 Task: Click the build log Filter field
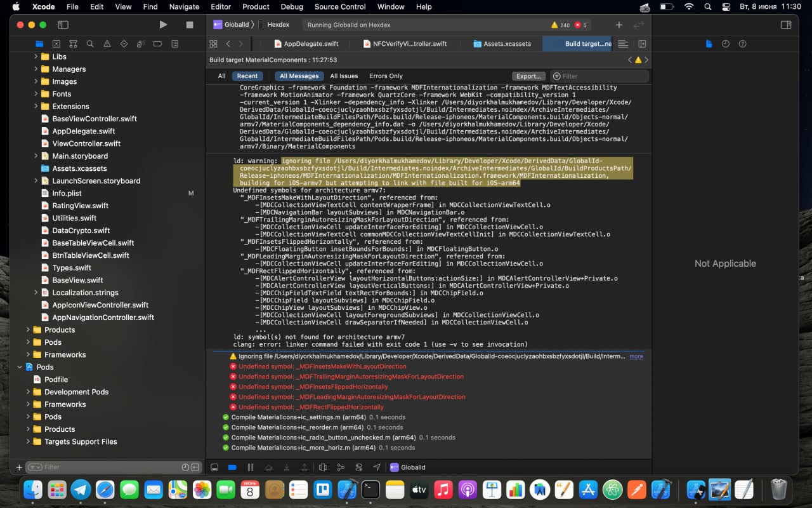pyautogui.click(x=599, y=76)
